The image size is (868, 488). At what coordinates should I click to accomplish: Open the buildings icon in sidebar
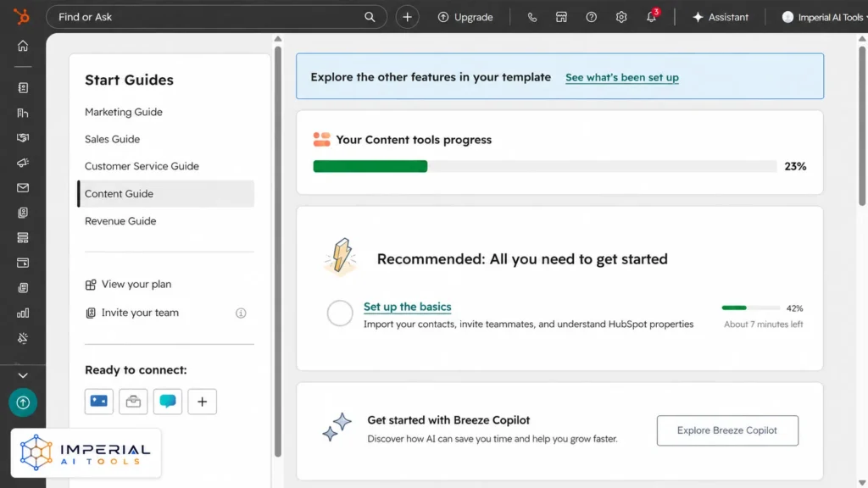coord(23,113)
